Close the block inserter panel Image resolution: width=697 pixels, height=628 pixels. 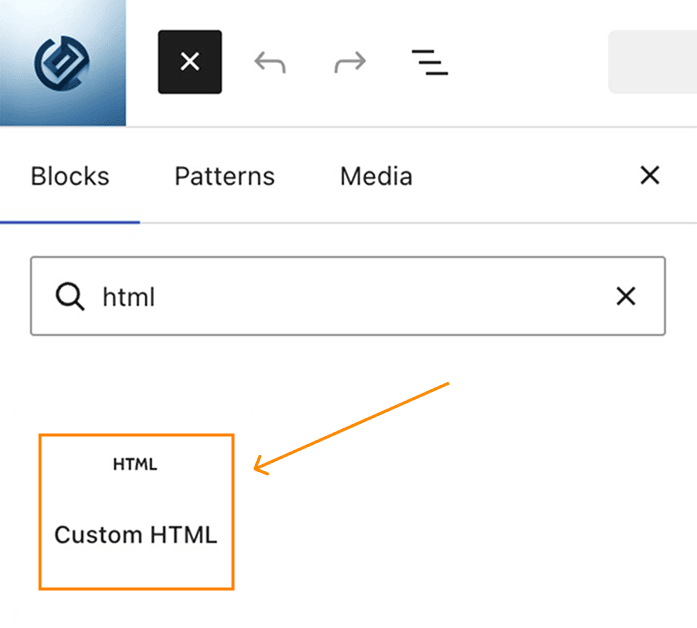649,175
